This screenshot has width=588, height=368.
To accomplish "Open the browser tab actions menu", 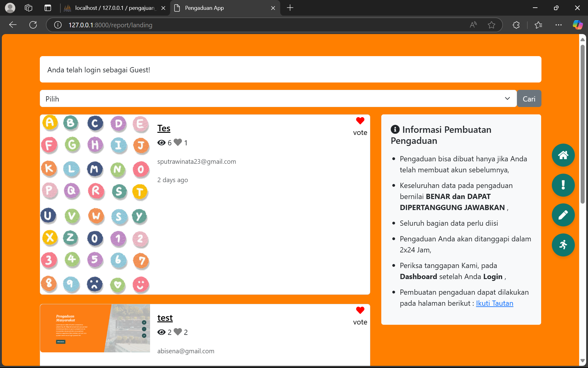I will coord(48,8).
